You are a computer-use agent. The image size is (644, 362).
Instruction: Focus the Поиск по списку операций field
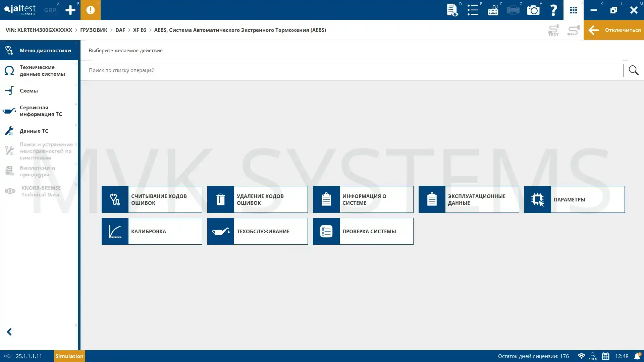pyautogui.click(x=353, y=70)
